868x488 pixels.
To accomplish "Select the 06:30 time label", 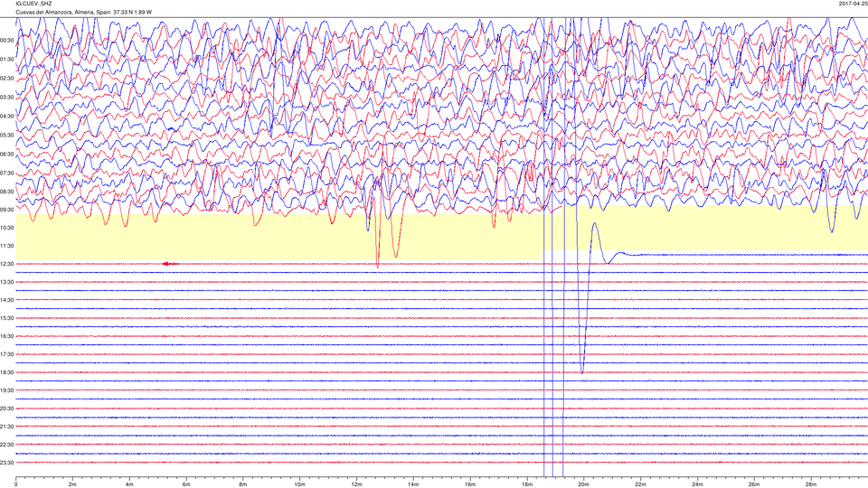I will [x=7, y=154].
